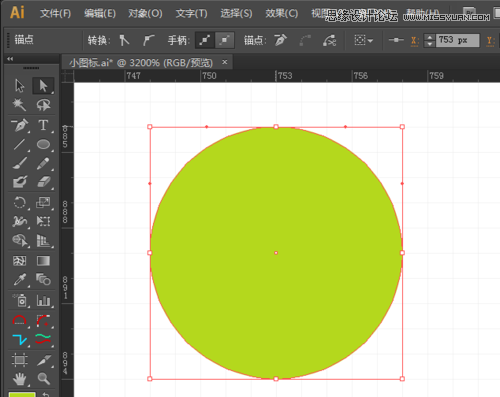The image size is (500, 397).
Task: Pick the Eraser tool
Action: tap(43, 182)
